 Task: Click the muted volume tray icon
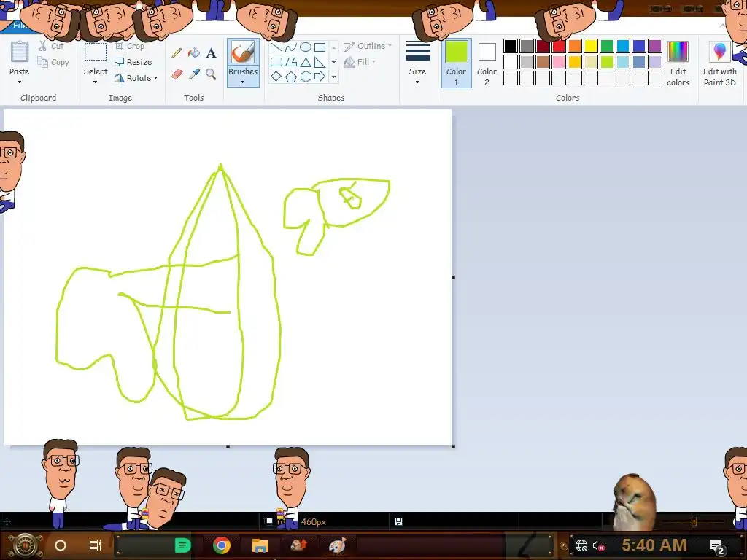(x=598, y=545)
